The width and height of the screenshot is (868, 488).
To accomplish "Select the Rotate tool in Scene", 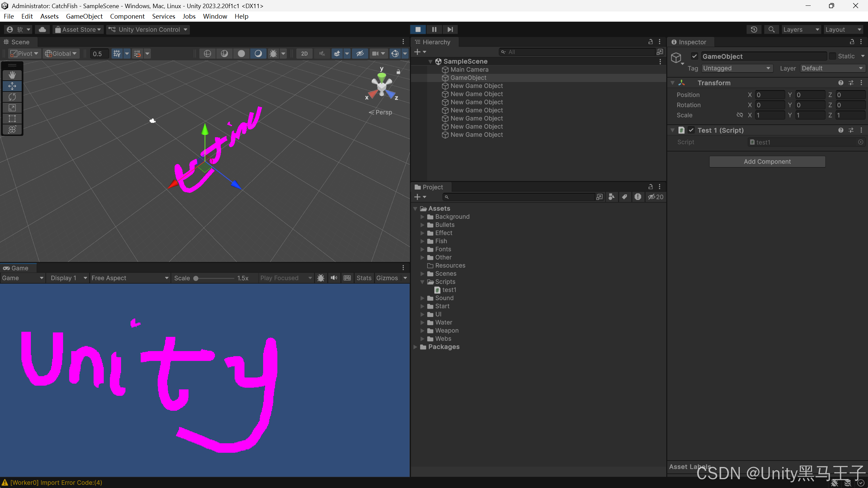I will 12,97.
